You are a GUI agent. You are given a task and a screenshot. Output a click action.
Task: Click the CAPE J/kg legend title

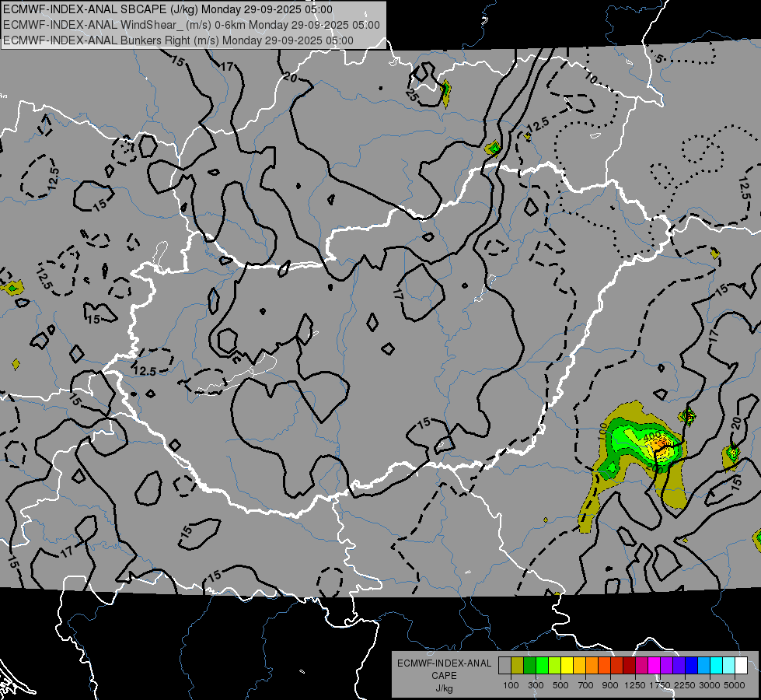[x=444, y=676]
